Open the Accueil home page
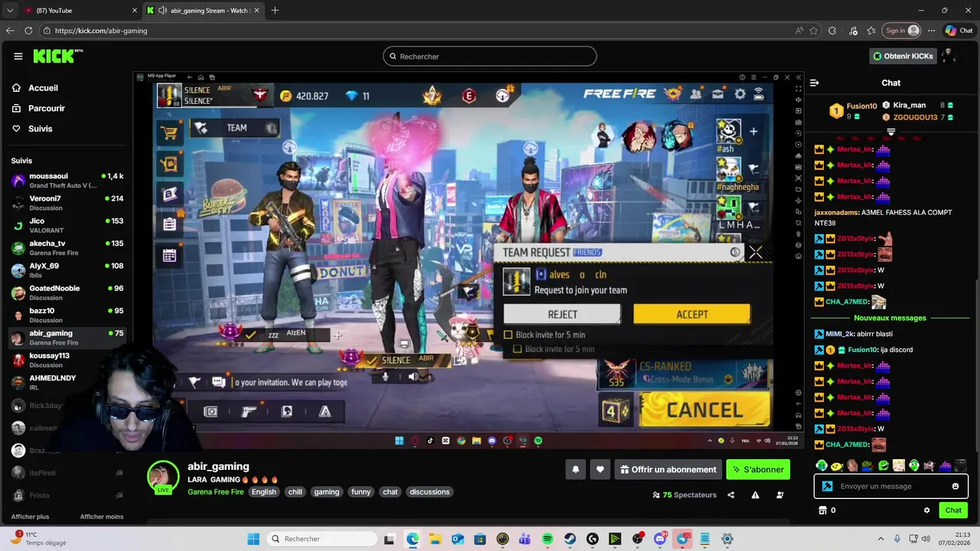 pyautogui.click(x=43, y=88)
